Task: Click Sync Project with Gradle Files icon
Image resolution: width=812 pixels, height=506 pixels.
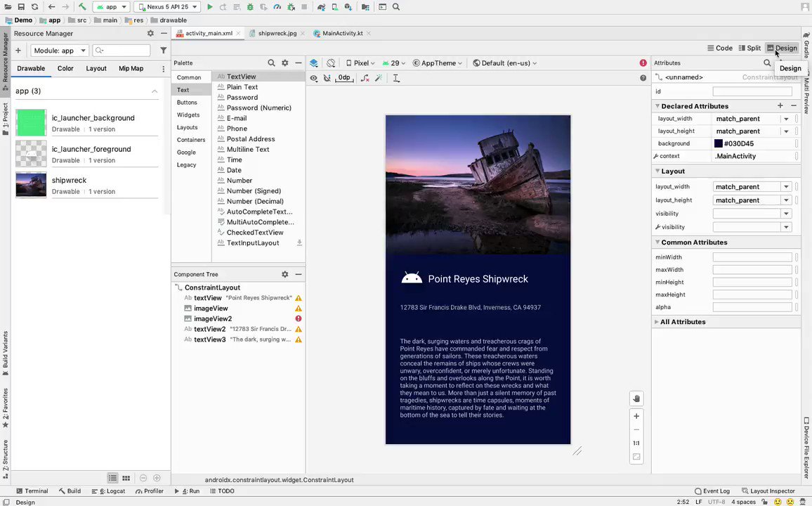Action: tap(322, 7)
